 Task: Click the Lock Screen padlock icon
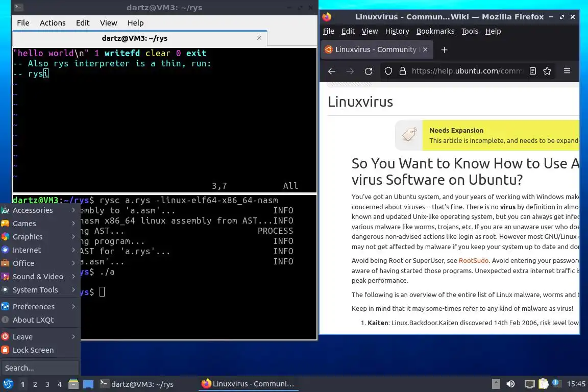[5, 350]
